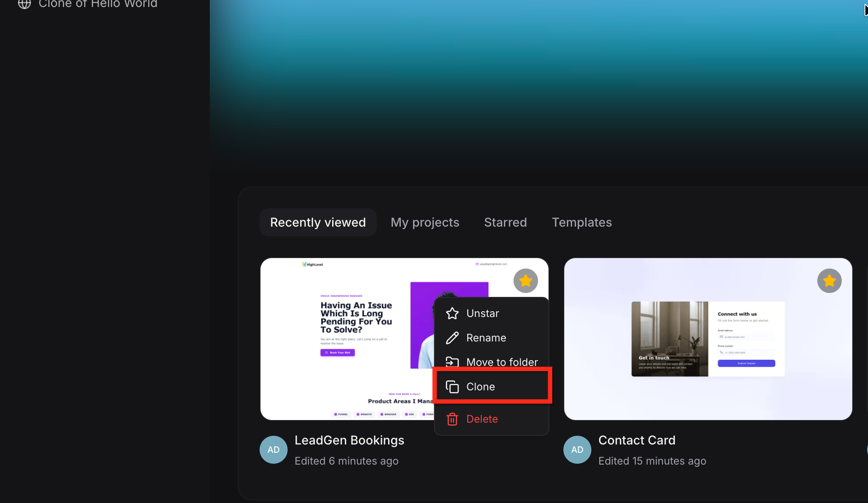Click the Clone copy icon
868x503 pixels.
point(452,387)
